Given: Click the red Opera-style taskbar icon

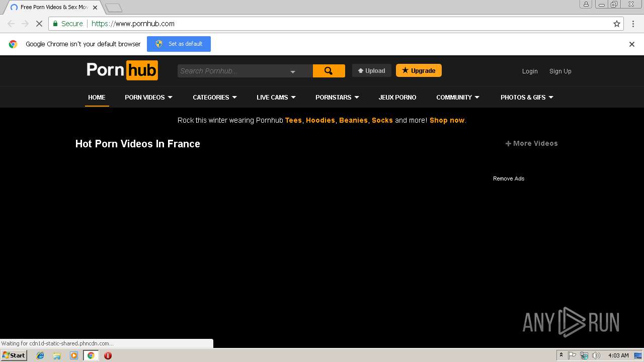Looking at the screenshot, I should 108,355.
